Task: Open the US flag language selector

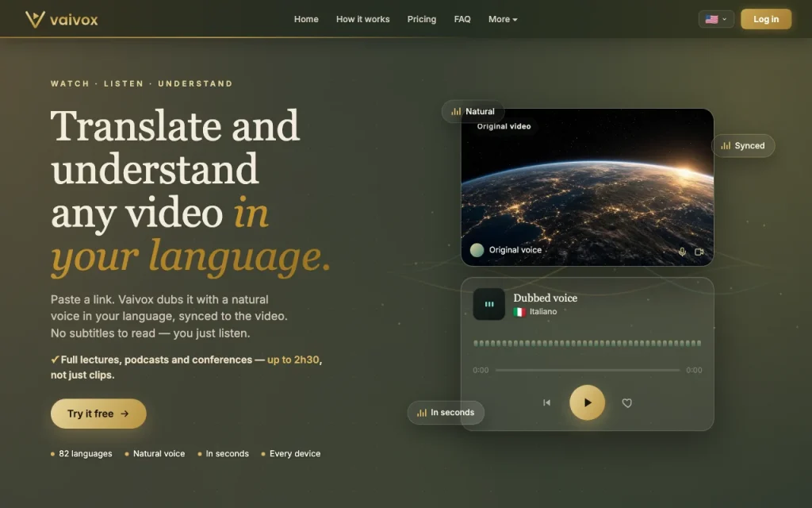Action: tap(716, 19)
